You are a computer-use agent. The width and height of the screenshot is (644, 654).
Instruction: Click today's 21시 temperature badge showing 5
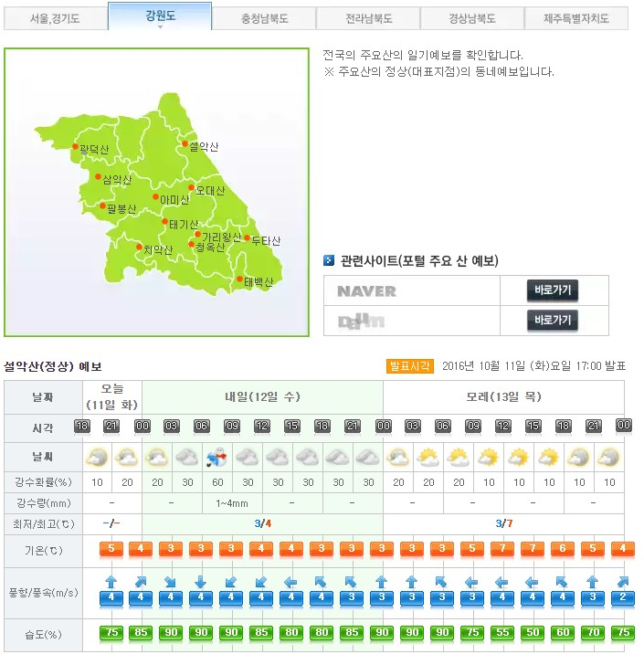pyautogui.click(x=111, y=549)
